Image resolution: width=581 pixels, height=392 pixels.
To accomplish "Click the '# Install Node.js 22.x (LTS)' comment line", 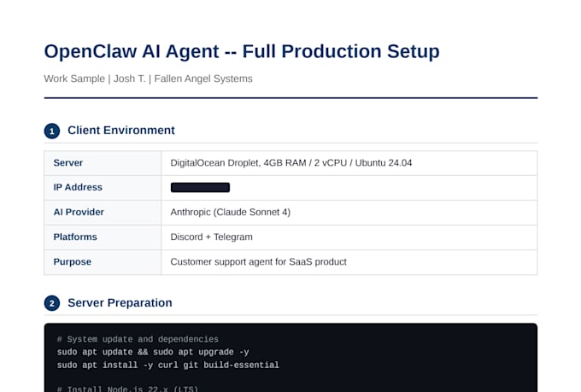I will pyautogui.click(x=127, y=389).
